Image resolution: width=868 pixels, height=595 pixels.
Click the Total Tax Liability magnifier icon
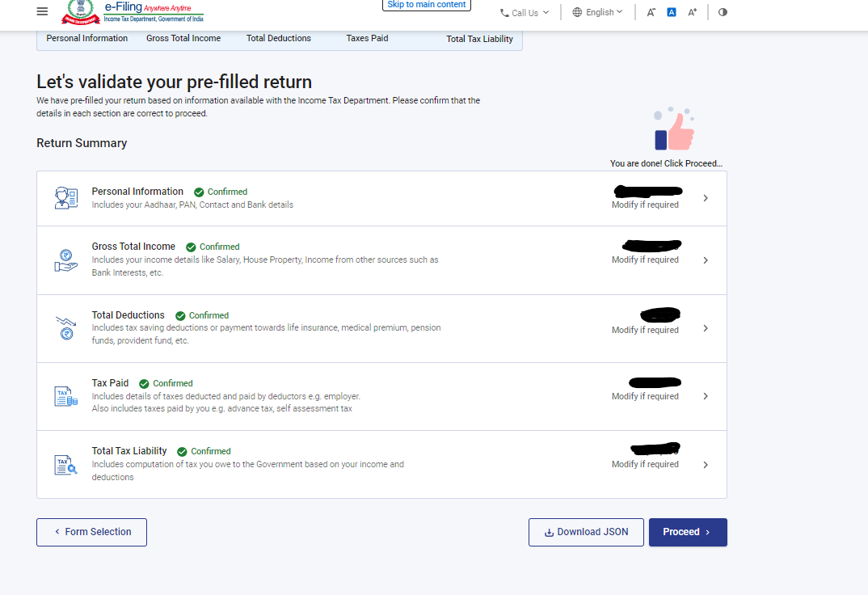(x=65, y=464)
